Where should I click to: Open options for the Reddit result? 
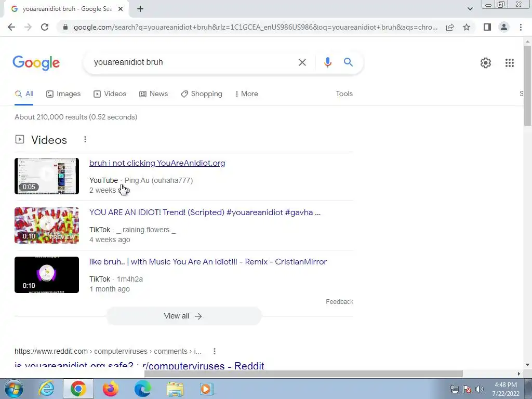point(215,351)
